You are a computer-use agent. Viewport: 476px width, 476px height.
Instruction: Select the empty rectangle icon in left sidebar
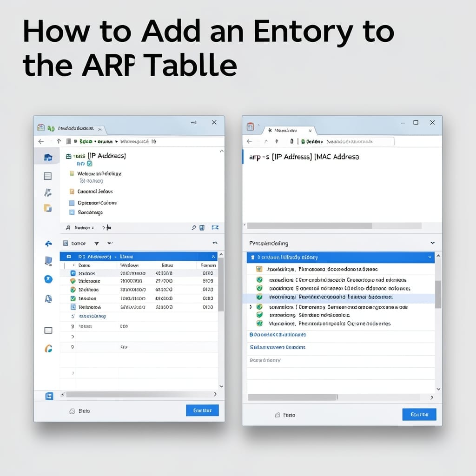point(48,331)
